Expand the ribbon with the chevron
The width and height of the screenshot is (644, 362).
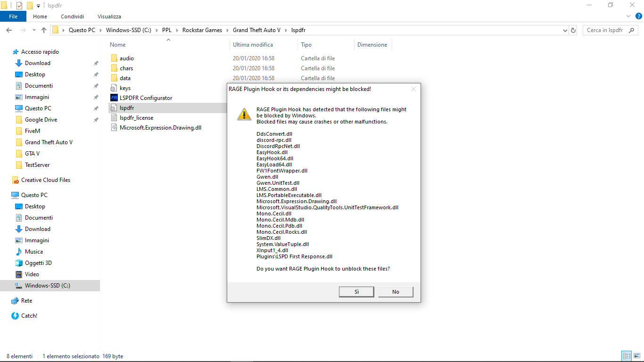click(x=629, y=16)
